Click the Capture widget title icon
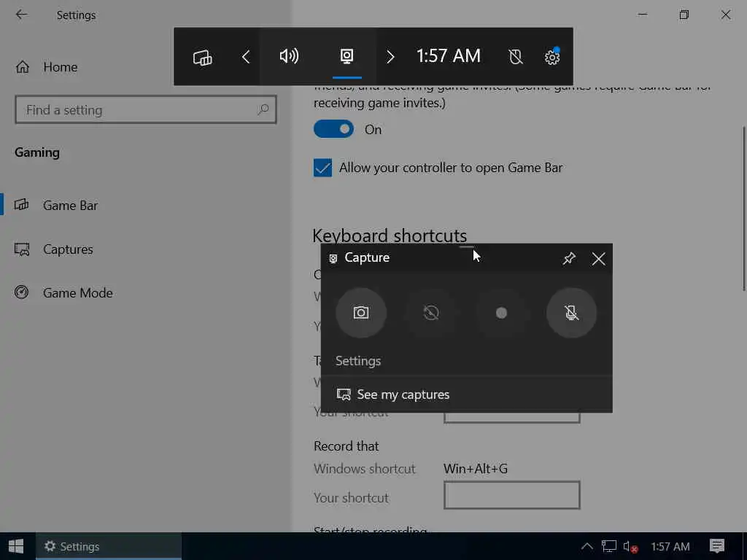 click(333, 258)
